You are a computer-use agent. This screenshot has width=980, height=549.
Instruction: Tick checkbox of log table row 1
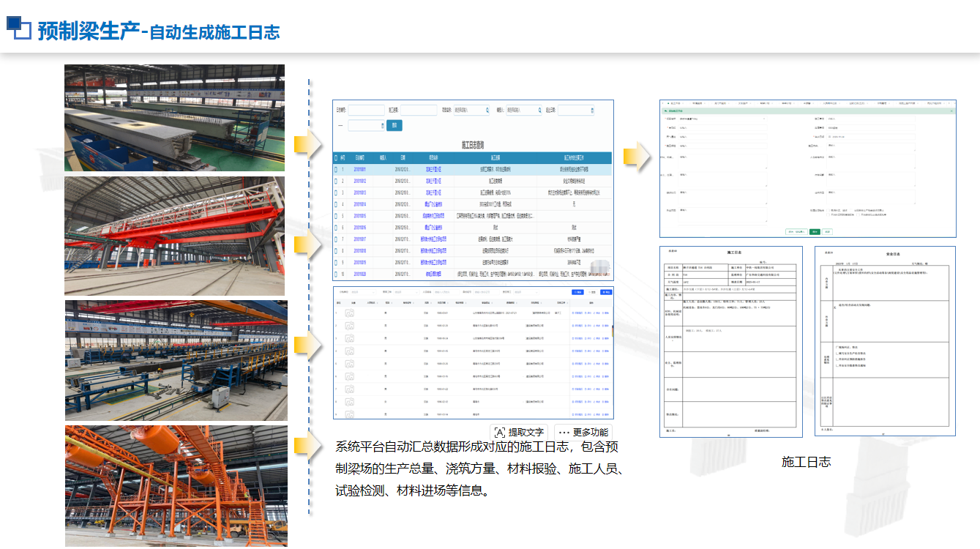[x=336, y=170]
